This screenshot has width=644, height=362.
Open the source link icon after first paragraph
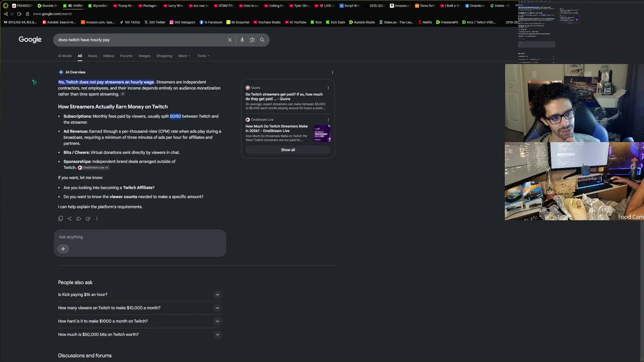[122, 94]
